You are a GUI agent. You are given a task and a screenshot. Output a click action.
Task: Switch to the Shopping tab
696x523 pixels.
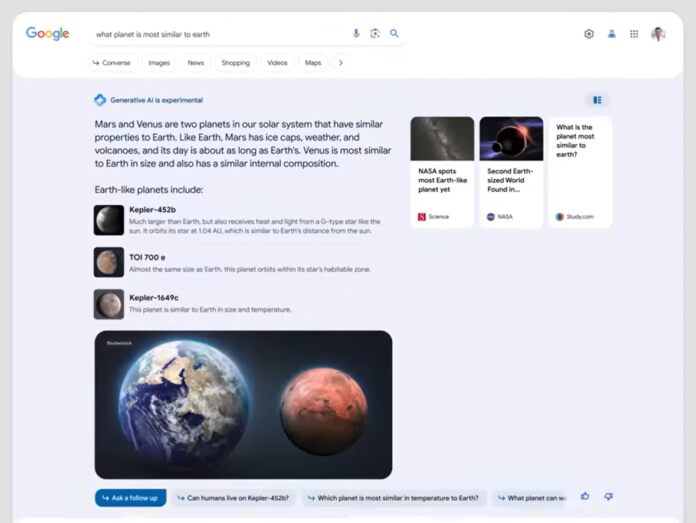point(236,63)
